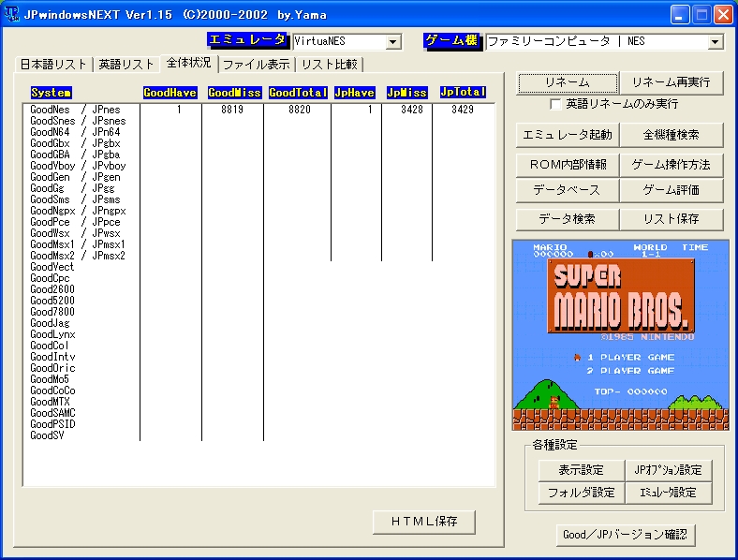The height and width of the screenshot is (560, 738).
Task: Minimize the JPwindowsNEXT window
Action: point(680,15)
